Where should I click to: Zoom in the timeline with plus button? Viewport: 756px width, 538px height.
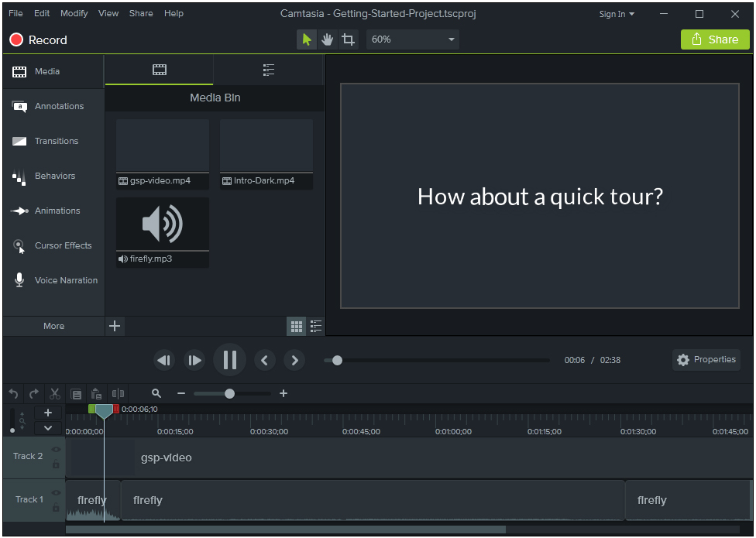coord(283,393)
